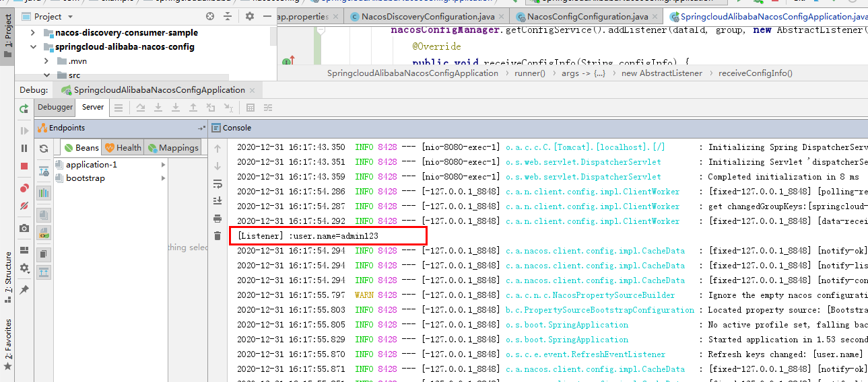Select SpringcloudAlibabaNacosConfigApplication.java editor tab
Screen dimensions: 868x382
click(766, 17)
